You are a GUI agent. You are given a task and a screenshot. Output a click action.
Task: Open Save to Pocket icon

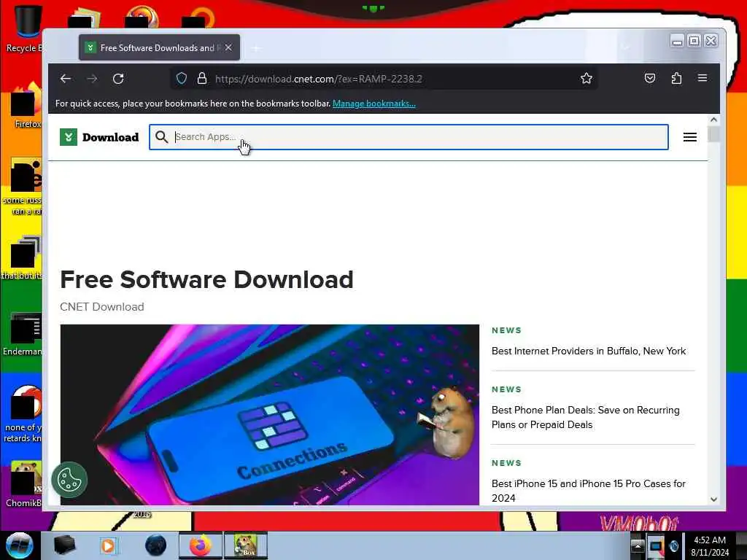(650, 78)
